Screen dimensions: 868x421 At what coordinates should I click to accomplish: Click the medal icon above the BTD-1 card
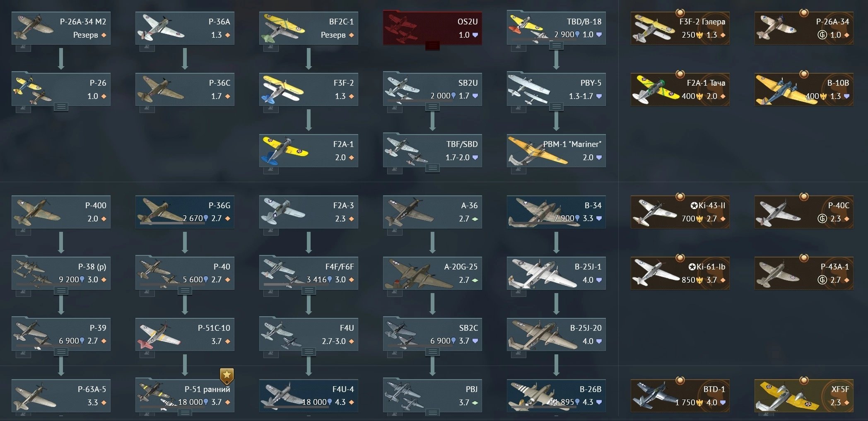coord(680,380)
